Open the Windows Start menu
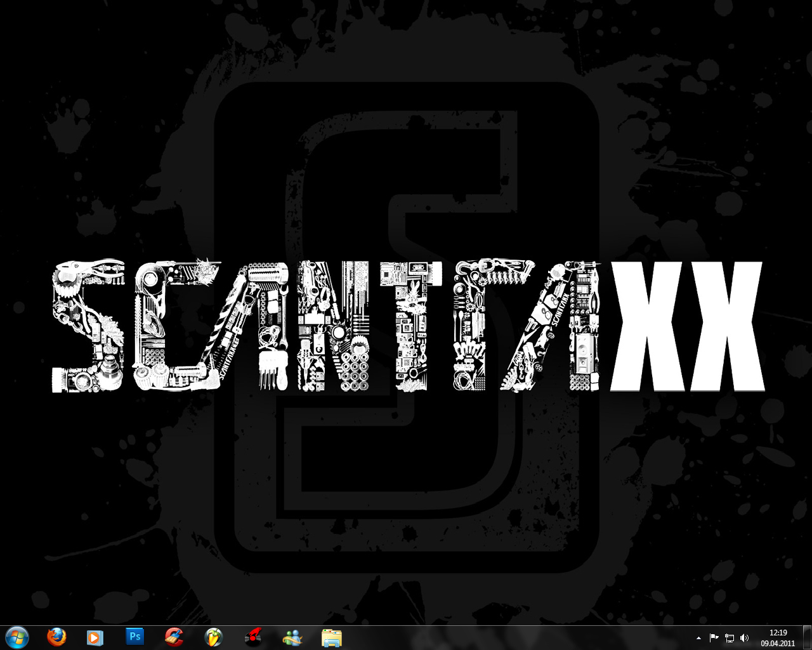This screenshot has width=812, height=650. pyautogui.click(x=16, y=637)
